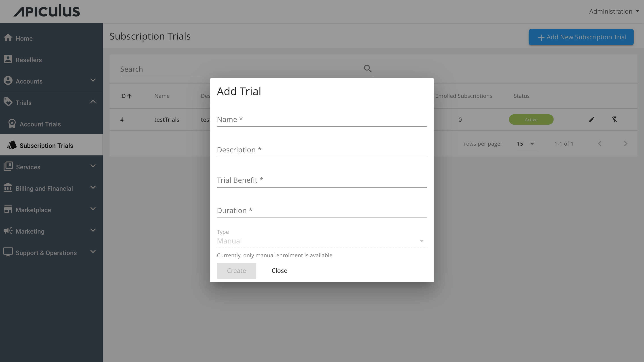Close the Add Trial dialog
Screen dimensions: 644x362
pos(279,270)
